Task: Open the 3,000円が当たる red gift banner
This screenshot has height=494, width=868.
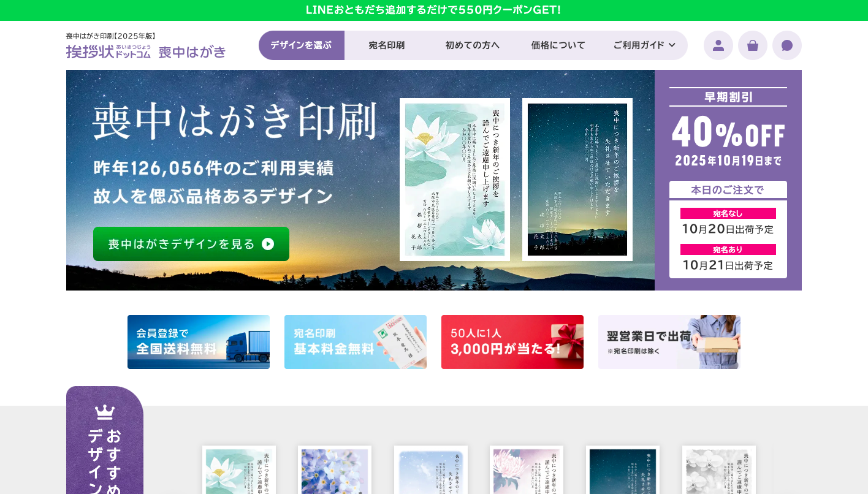Action: tap(512, 342)
